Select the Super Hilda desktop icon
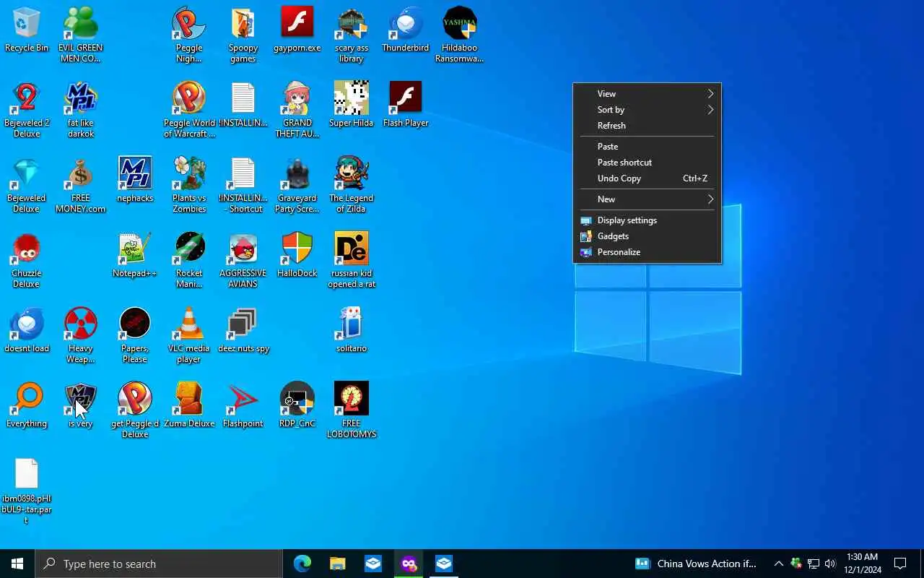Viewport: 924px width, 578px height. [x=352, y=105]
